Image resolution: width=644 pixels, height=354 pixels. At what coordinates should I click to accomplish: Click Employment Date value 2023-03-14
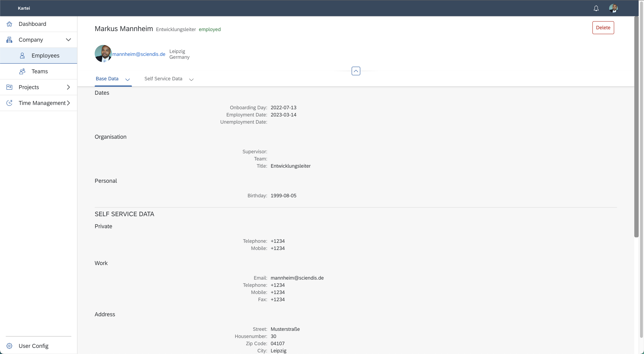pos(284,115)
